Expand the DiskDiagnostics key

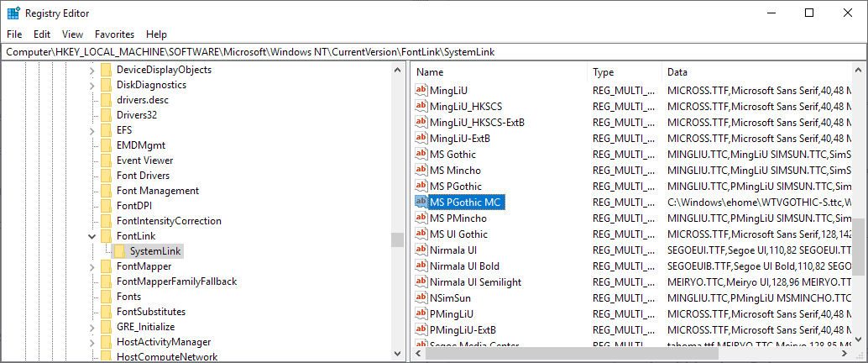[x=92, y=86]
